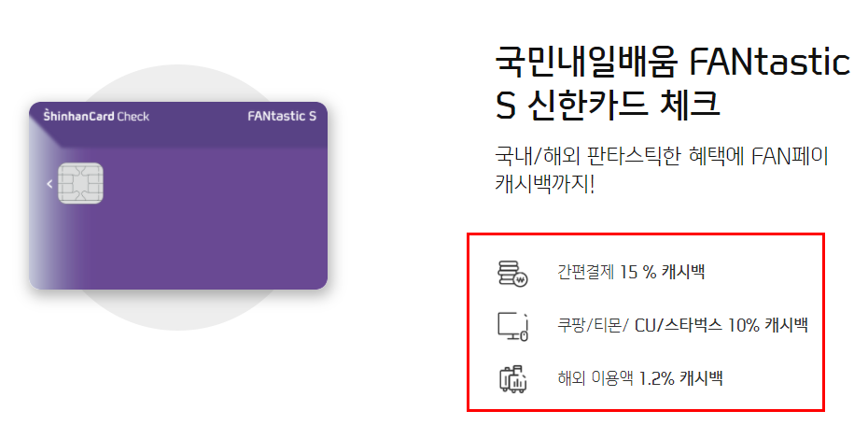Click the S 신한카드 체크 heading line
868x425 pixels.
(608, 104)
